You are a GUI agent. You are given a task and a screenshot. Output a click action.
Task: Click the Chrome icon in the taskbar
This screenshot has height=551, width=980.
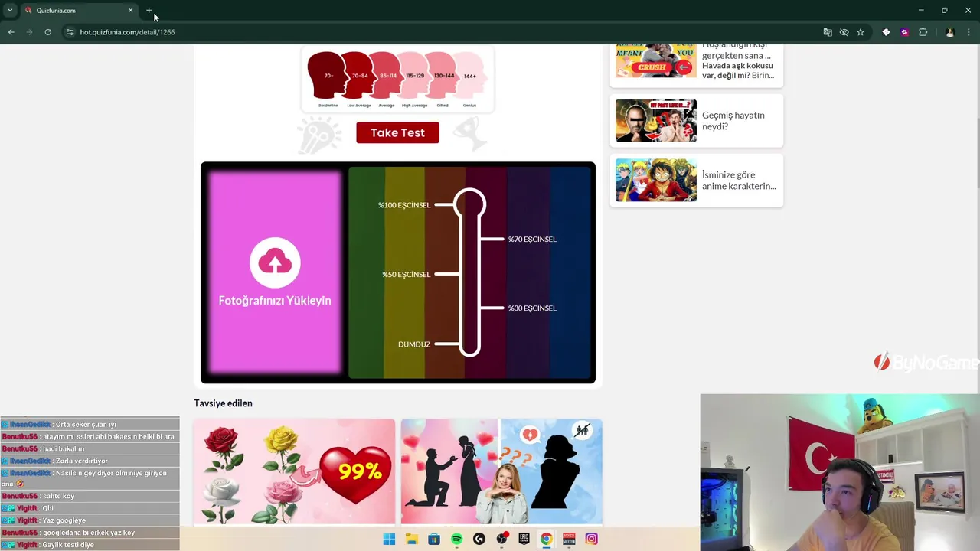click(547, 539)
